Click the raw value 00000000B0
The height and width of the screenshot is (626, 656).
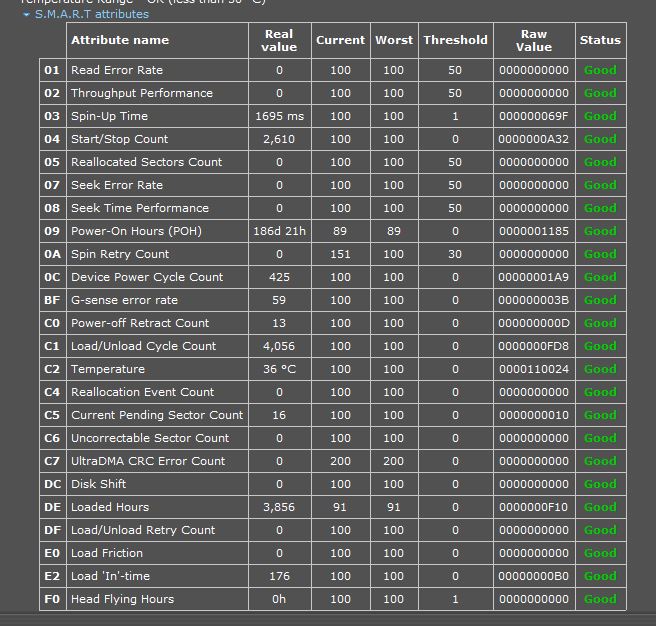[x=534, y=576]
